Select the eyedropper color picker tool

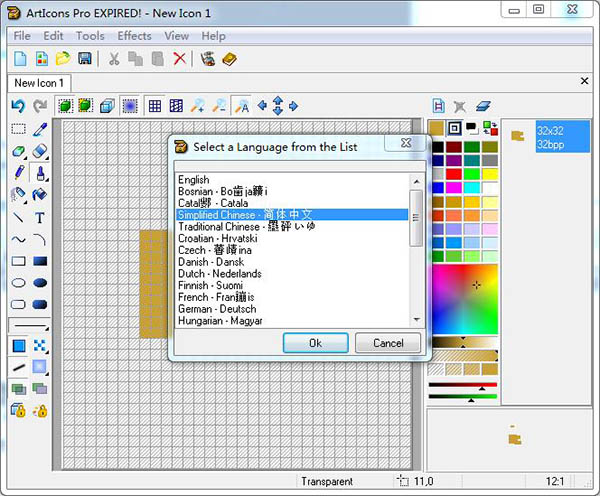click(x=40, y=129)
